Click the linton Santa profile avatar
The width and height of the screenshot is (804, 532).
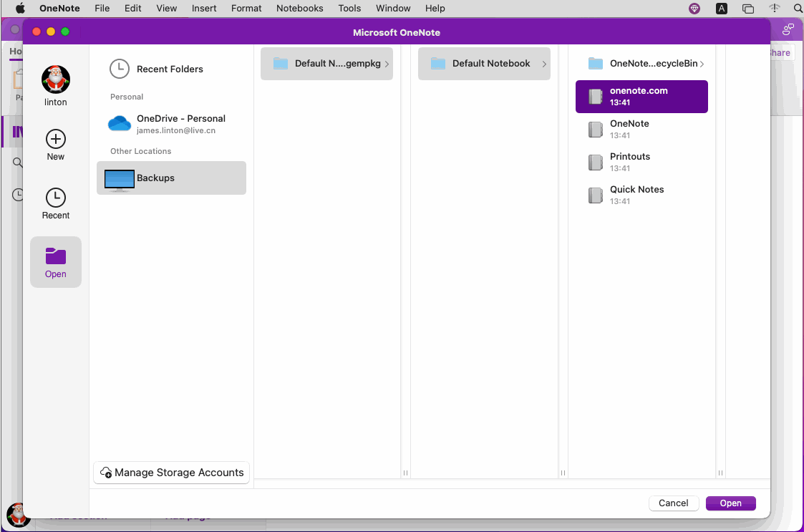[55, 79]
